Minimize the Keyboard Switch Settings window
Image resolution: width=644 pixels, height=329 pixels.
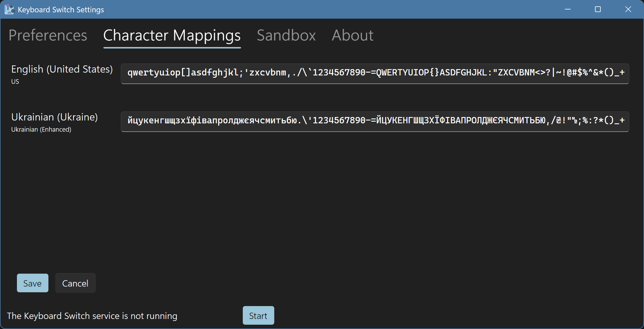568,9
